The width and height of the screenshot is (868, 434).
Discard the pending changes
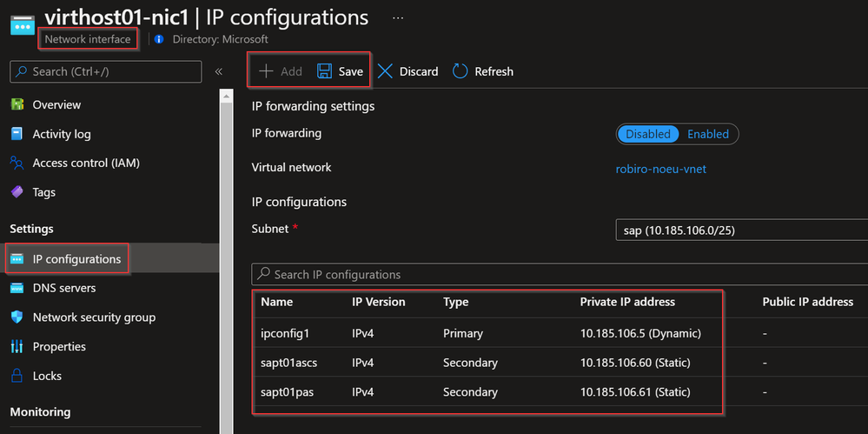pyautogui.click(x=407, y=71)
